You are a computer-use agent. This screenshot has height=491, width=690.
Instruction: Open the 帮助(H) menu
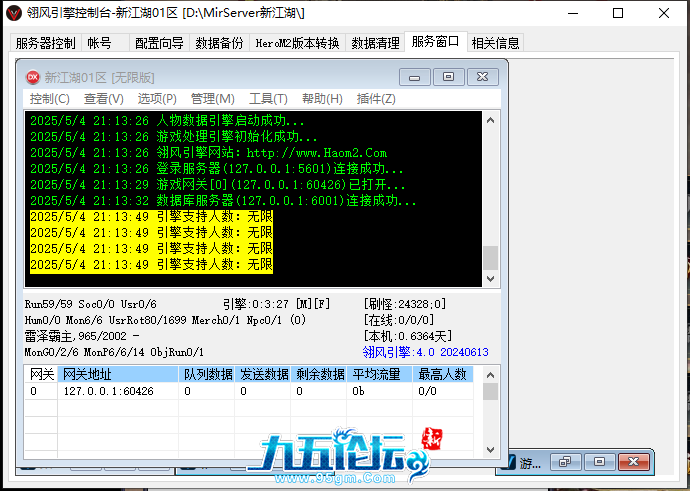(x=322, y=99)
